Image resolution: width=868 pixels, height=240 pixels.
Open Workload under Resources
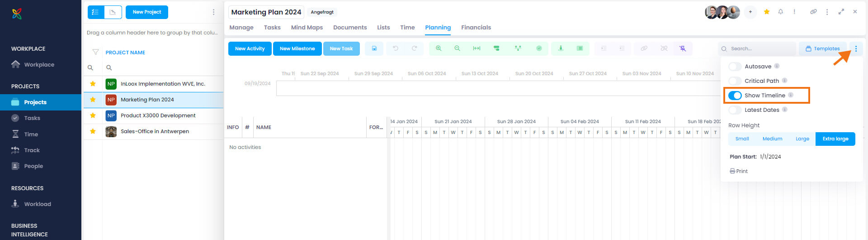[x=38, y=204]
